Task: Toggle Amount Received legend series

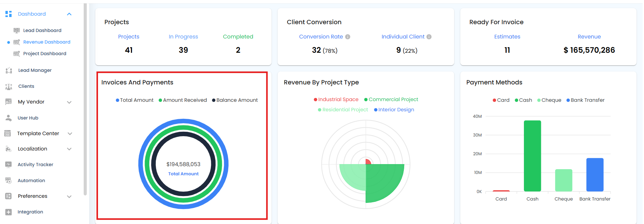Action: pyautogui.click(x=183, y=100)
